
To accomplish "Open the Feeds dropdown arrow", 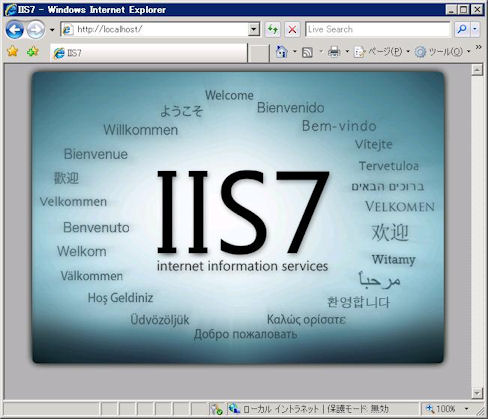I will pyautogui.click(x=321, y=52).
